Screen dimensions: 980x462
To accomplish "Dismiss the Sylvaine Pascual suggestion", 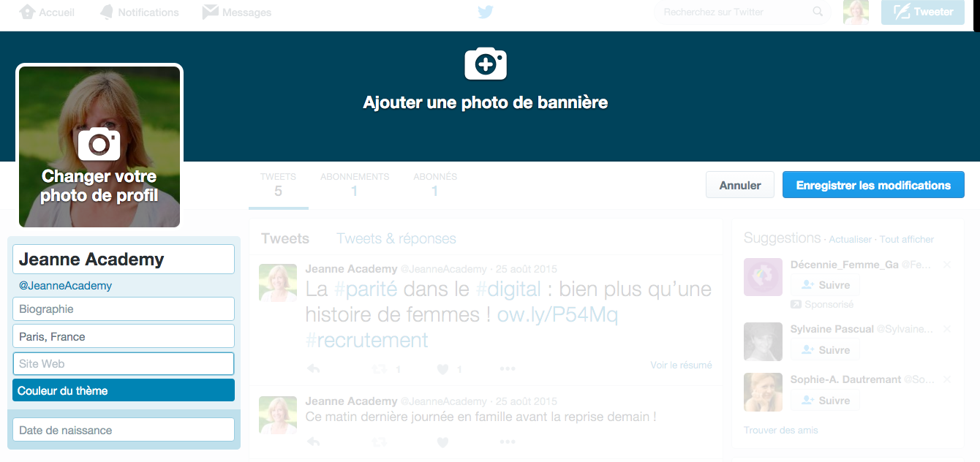I will 947,330.
